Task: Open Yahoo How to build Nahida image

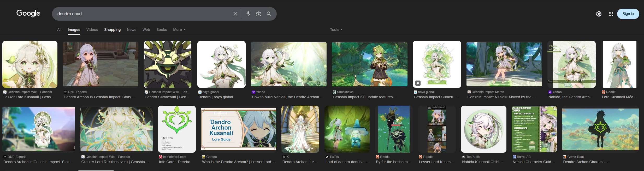Action: [289, 64]
